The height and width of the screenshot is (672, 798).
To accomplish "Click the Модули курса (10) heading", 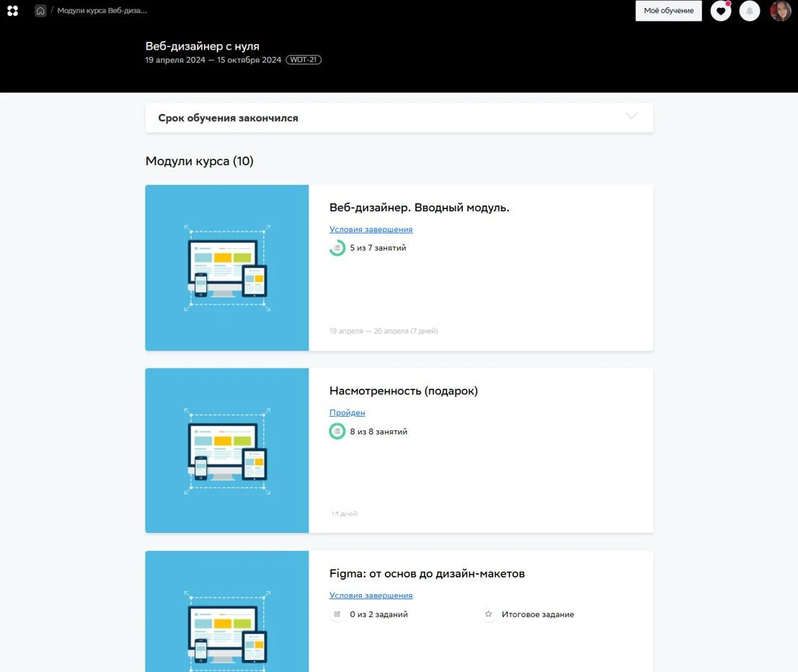I will (x=200, y=161).
